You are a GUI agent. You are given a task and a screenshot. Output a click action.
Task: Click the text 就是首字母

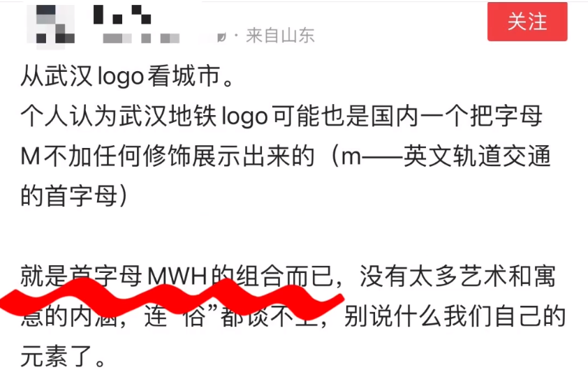pos(82,276)
